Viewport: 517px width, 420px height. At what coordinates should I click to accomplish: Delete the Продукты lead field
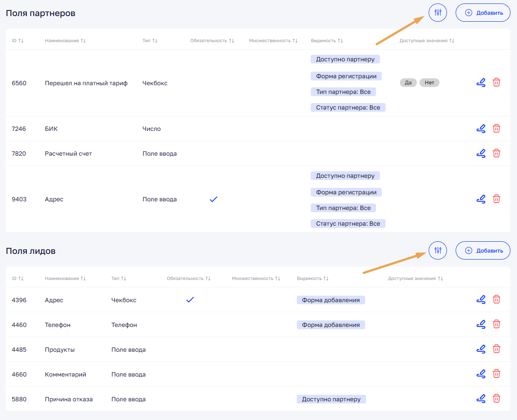pyautogui.click(x=496, y=349)
